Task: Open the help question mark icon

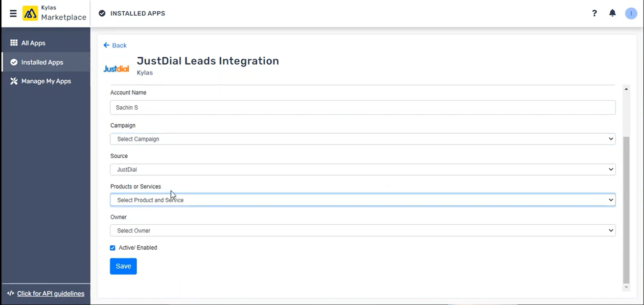Action: coord(595,13)
